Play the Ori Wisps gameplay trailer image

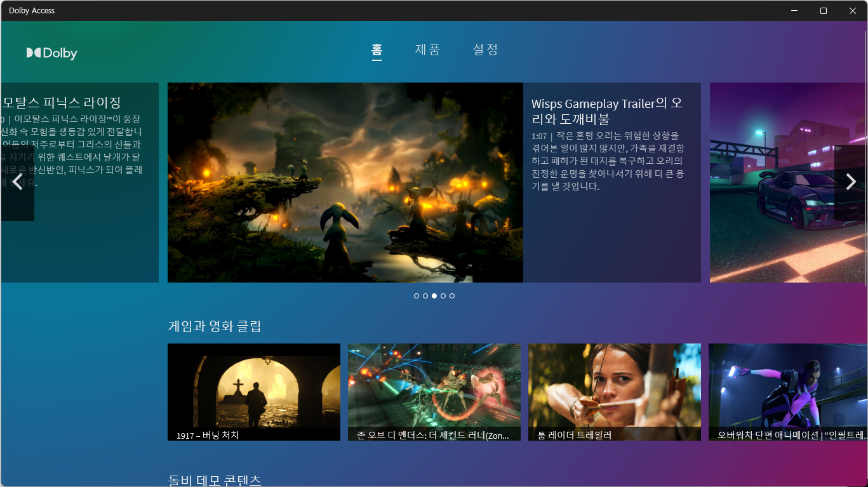[345, 182]
